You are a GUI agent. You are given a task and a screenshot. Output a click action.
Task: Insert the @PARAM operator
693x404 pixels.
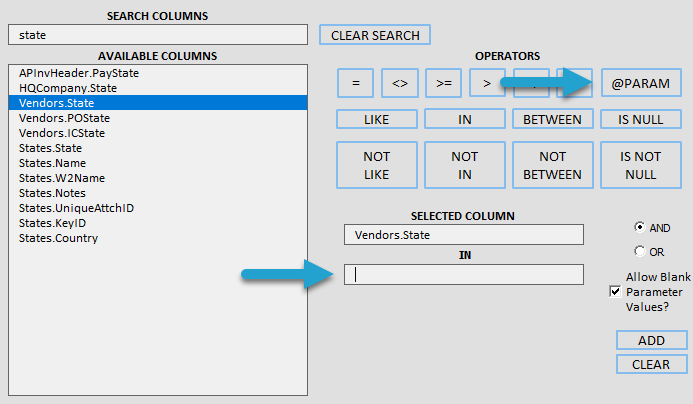coord(641,83)
